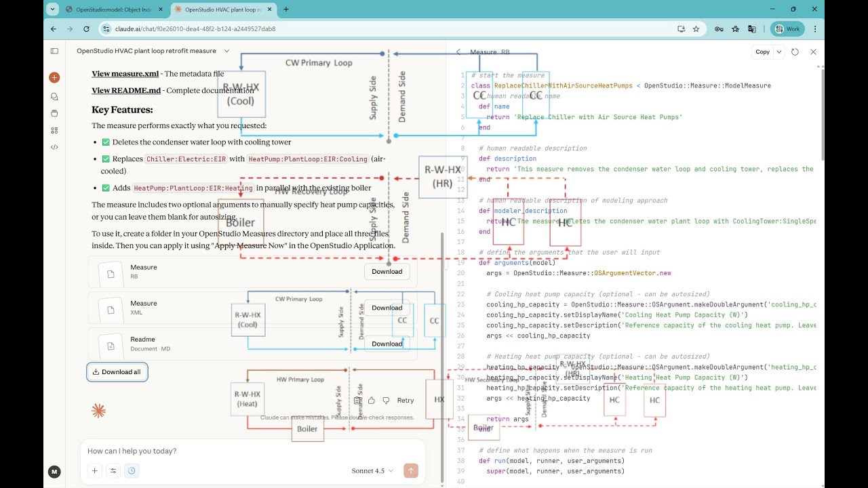Click the translate page icon
868x488 pixels.
[x=751, y=29]
